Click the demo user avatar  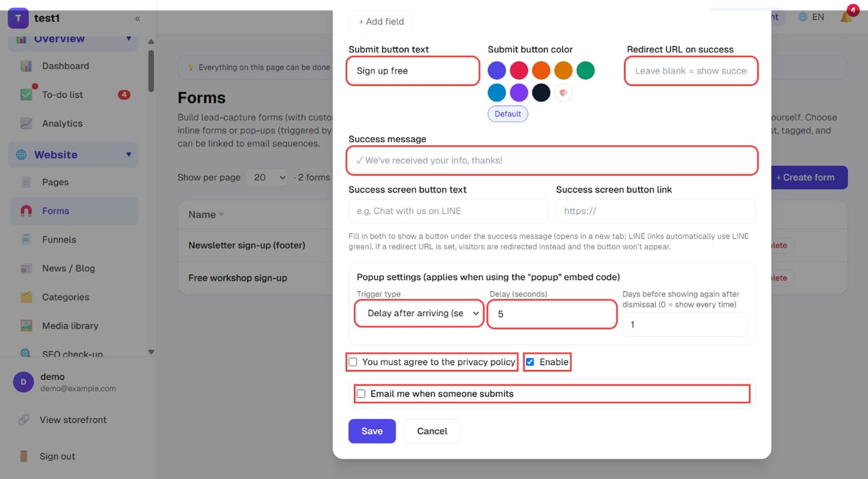[24, 382]
